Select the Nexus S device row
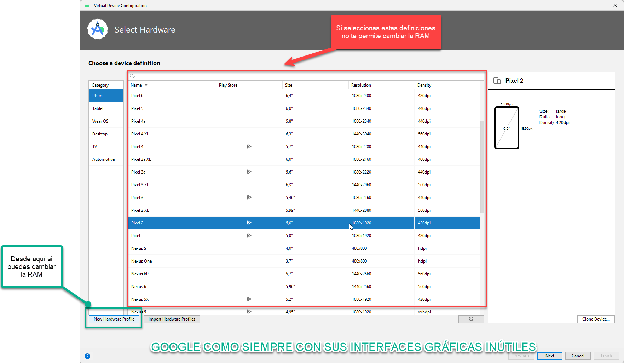Viewport: 624px width, 364px height. 304,248
